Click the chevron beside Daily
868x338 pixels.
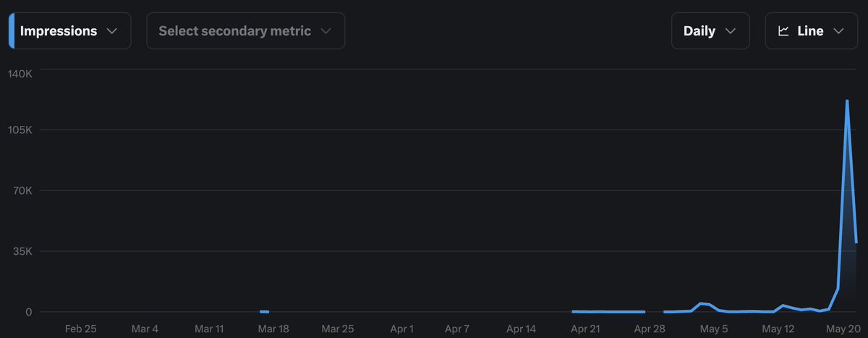pos(731,31)
